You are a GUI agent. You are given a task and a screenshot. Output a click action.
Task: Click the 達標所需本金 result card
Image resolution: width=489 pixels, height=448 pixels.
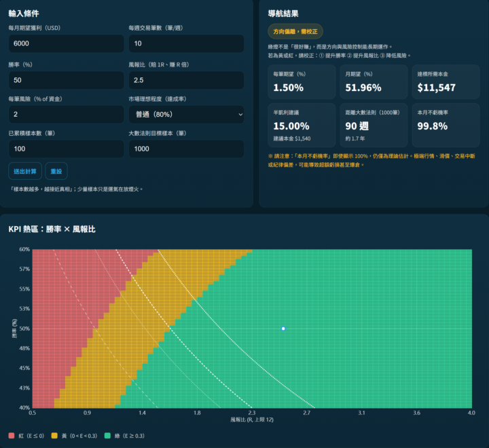coord(446,81)
